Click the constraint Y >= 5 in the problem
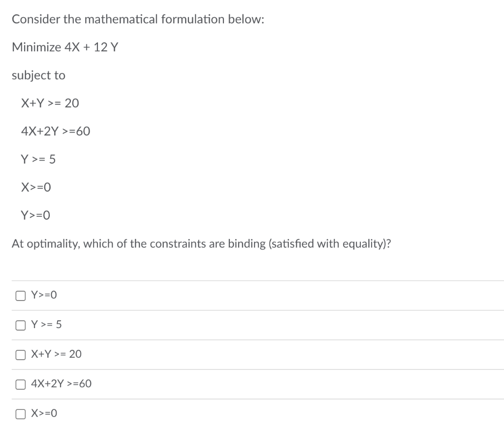504x436 pixels. (38, 159)
